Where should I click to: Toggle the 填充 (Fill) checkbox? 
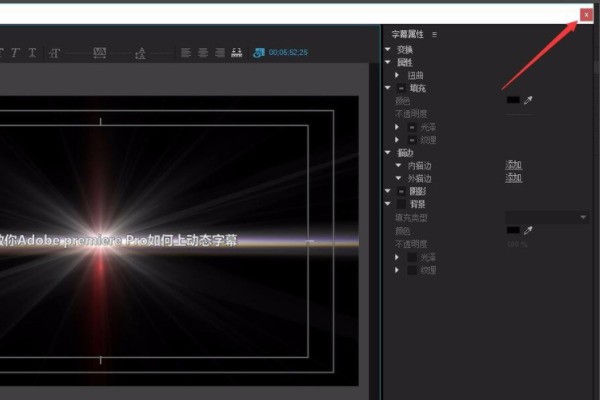(x=401, y=88)
